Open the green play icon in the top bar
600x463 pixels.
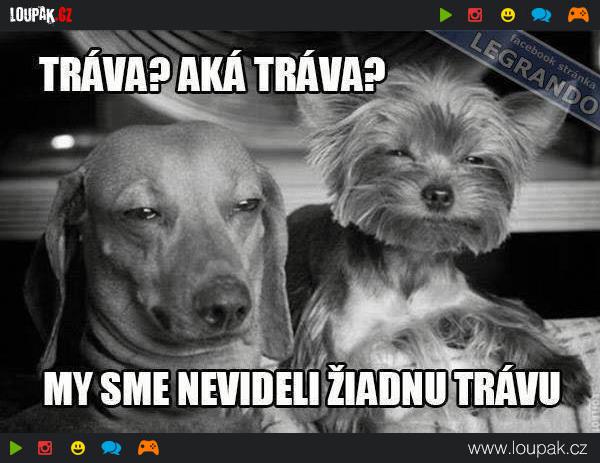pos(445,15)
